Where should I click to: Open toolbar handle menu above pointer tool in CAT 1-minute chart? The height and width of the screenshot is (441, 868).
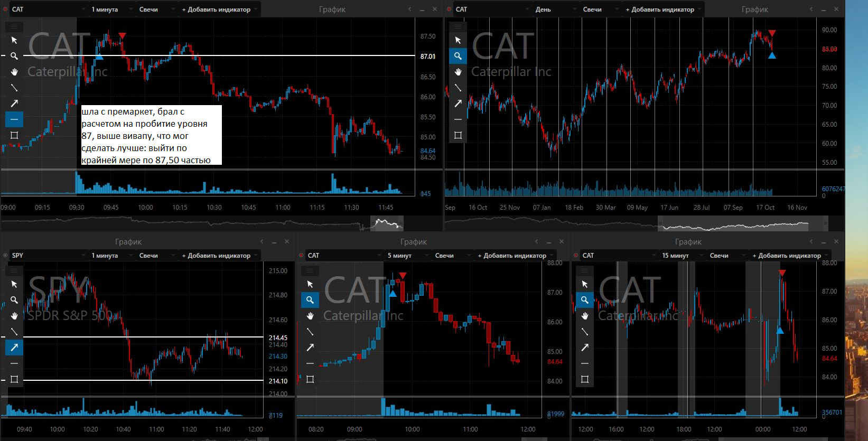pyautogui.click(x=14, y=26)
